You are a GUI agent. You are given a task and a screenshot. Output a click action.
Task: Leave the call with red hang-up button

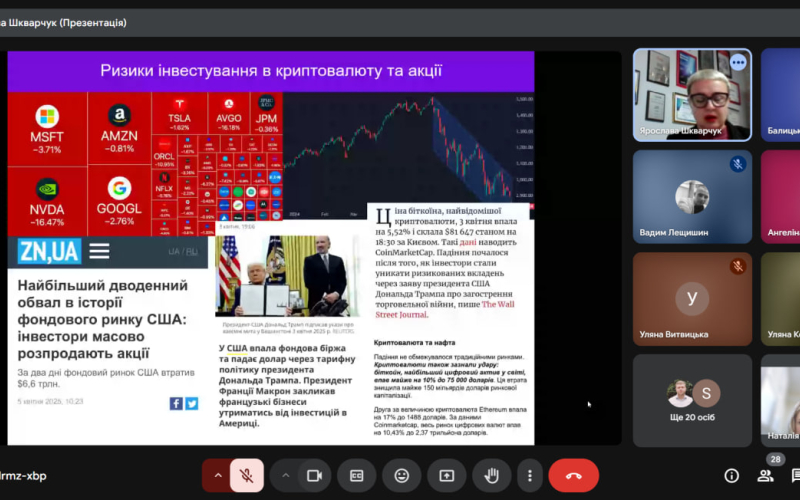573,476
